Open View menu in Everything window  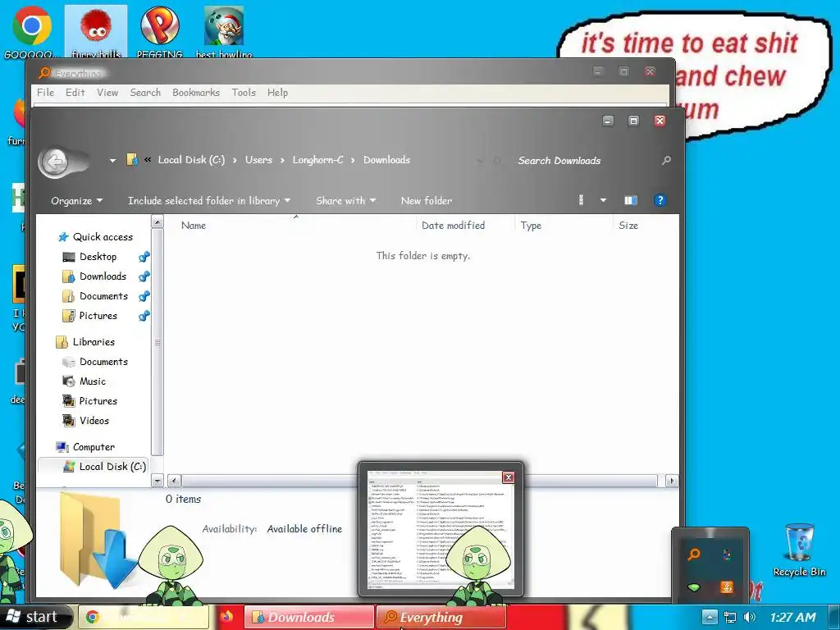pyautogui.click(x=107, y=93)
